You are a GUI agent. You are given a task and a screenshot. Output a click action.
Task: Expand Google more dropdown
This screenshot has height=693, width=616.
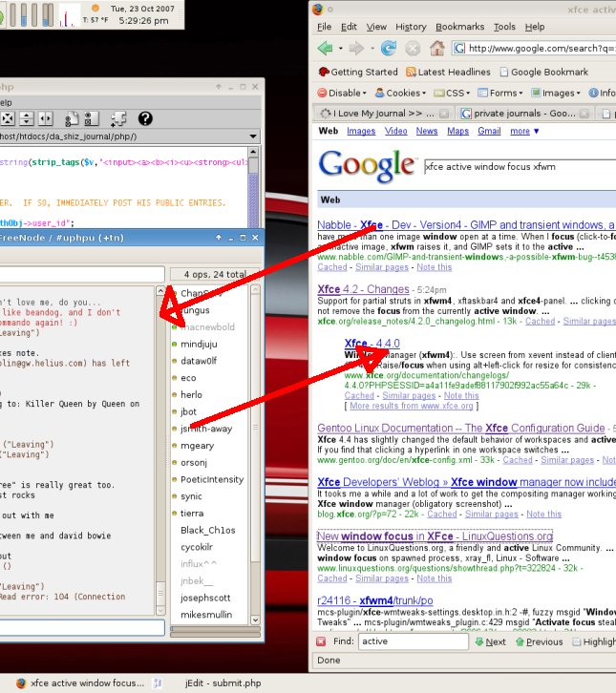pyautogui.click(x=524, y=131)
